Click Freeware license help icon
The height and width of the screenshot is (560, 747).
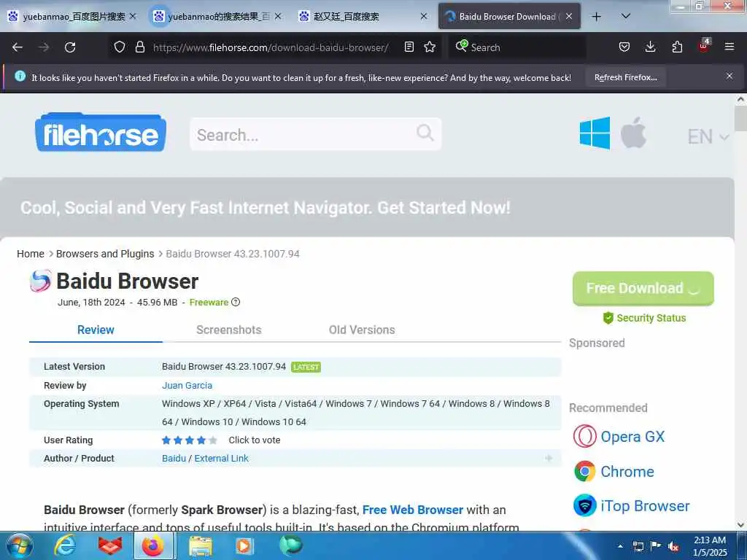tap(236, 303)
